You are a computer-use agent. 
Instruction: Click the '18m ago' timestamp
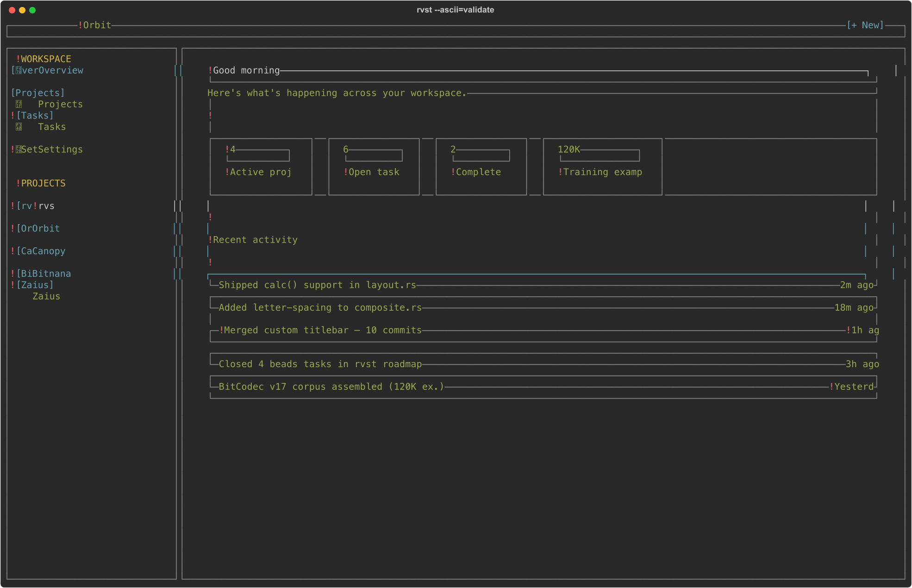tap(854, 308)
